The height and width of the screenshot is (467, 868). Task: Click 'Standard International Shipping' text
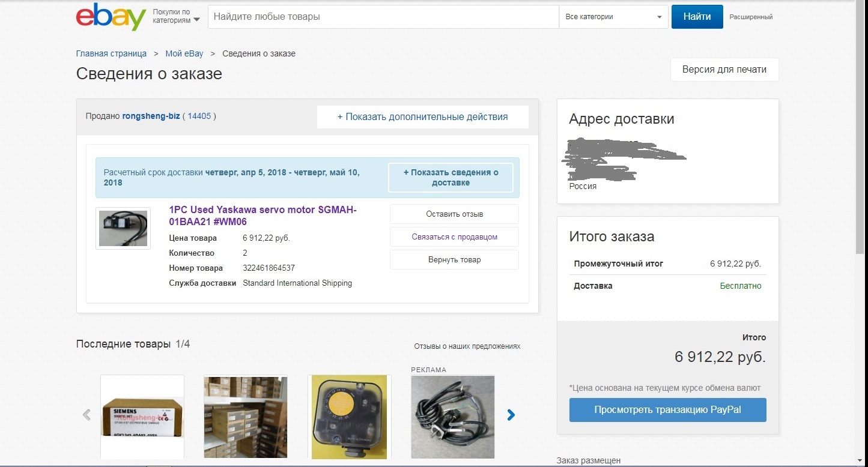click(x=297, y=283)
